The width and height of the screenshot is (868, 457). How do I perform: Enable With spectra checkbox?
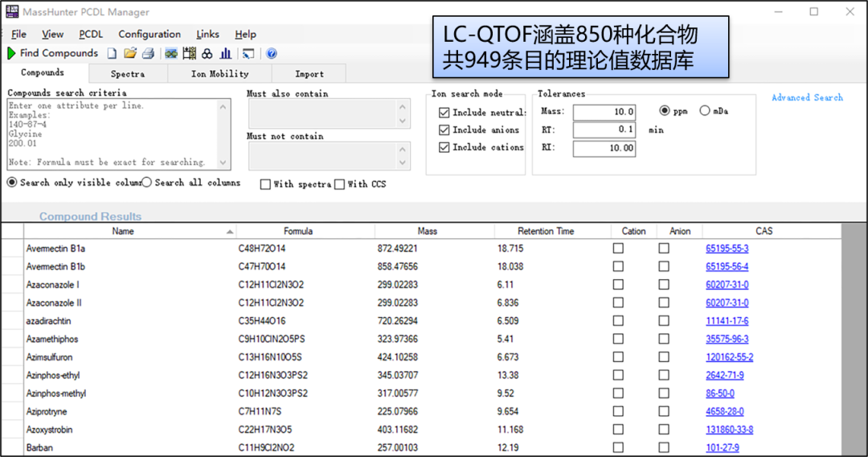[265, 184]
